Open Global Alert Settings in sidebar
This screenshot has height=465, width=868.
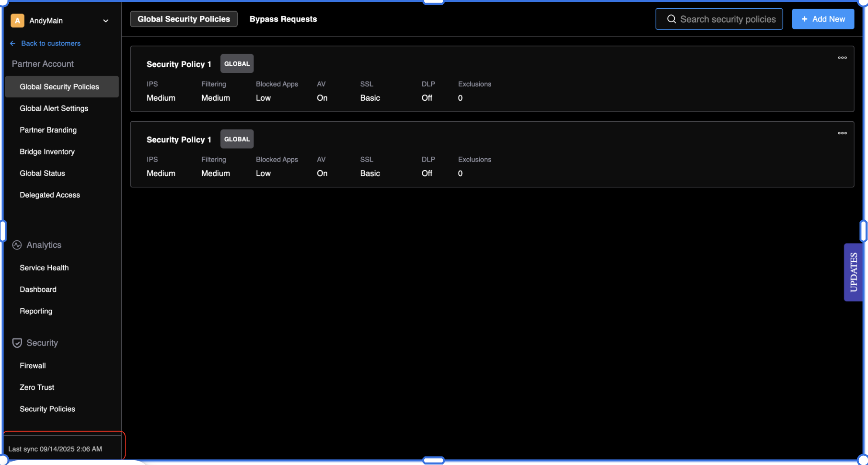54,108
